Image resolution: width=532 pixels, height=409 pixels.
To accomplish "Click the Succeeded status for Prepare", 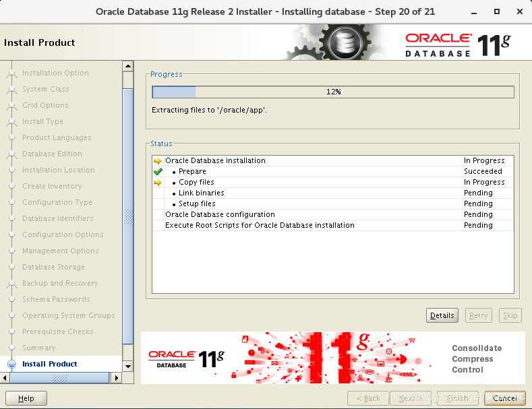I will (483, 172).
